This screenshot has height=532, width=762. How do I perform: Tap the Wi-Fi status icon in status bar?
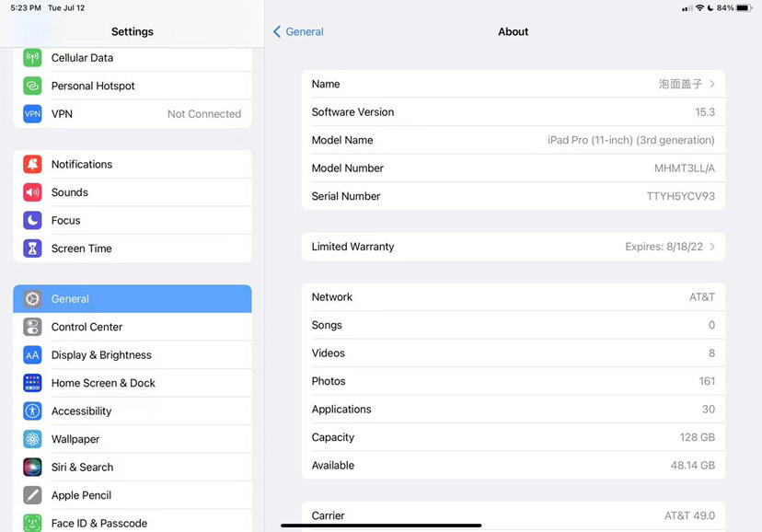click(699, 7)
